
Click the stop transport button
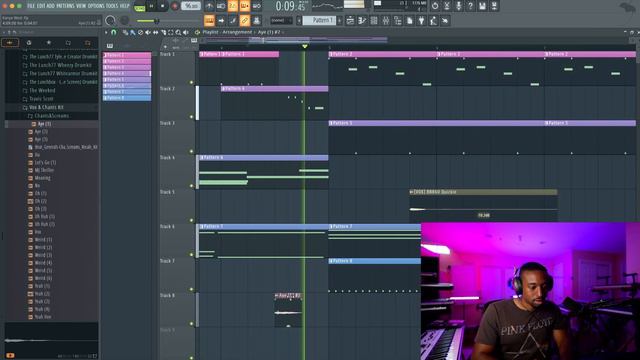click(163, 6)
